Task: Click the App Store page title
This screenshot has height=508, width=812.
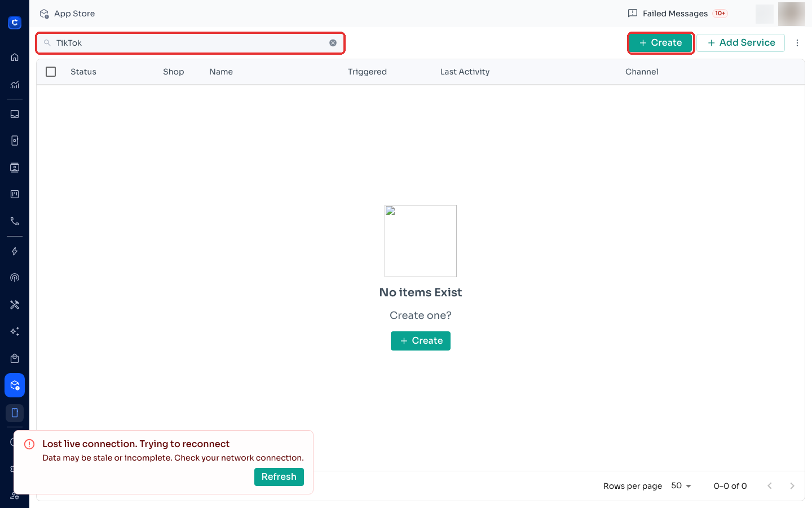Action: (x=74, y=14)
